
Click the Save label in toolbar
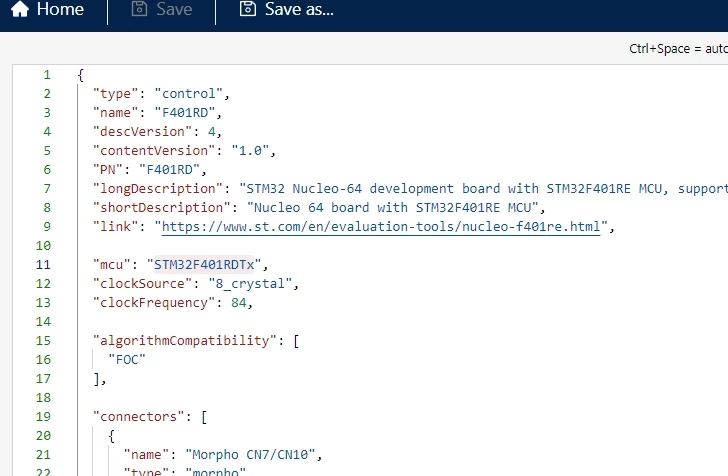[x=174, y=9]
